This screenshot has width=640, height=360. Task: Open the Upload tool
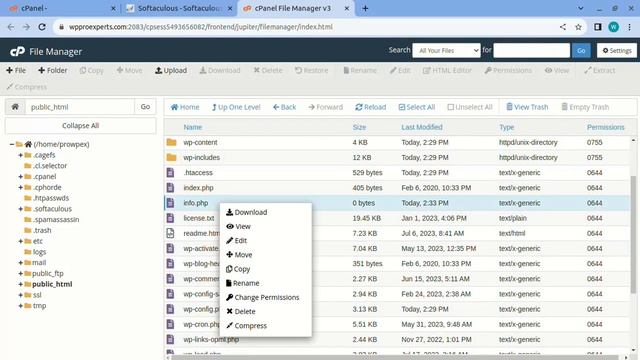click(x=171, y=70)
